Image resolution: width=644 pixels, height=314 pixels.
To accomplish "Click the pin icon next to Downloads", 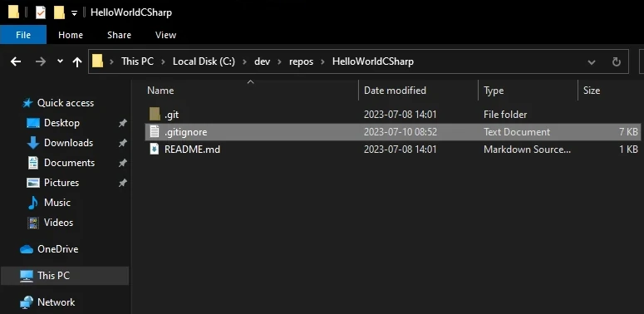I will click(122, 143).
